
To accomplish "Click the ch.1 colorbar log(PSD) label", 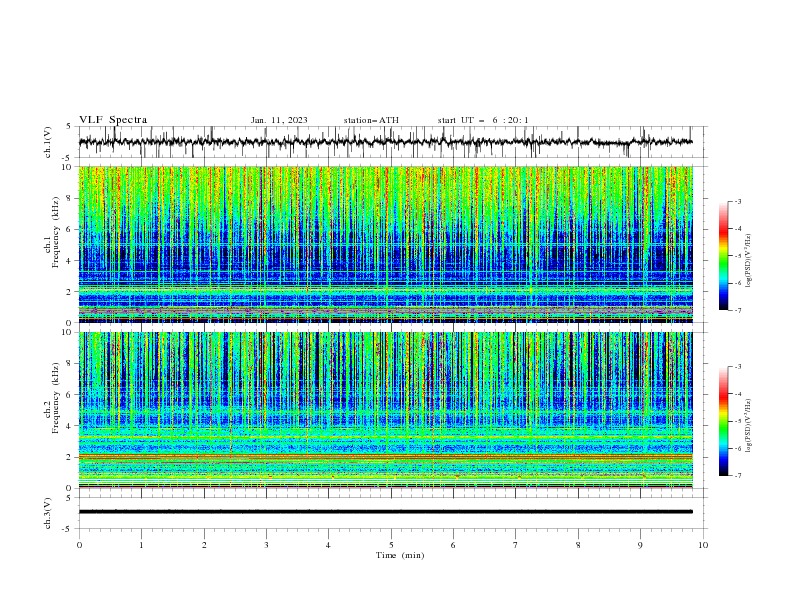I will tap(749, 261).
